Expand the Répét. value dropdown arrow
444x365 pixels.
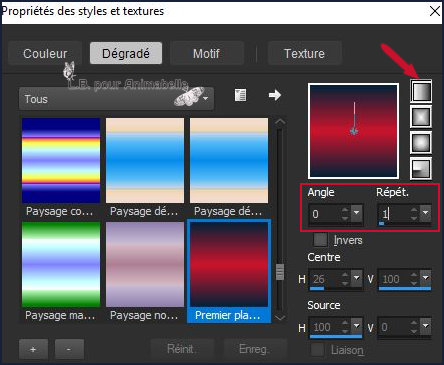click(x=426, y=212)
